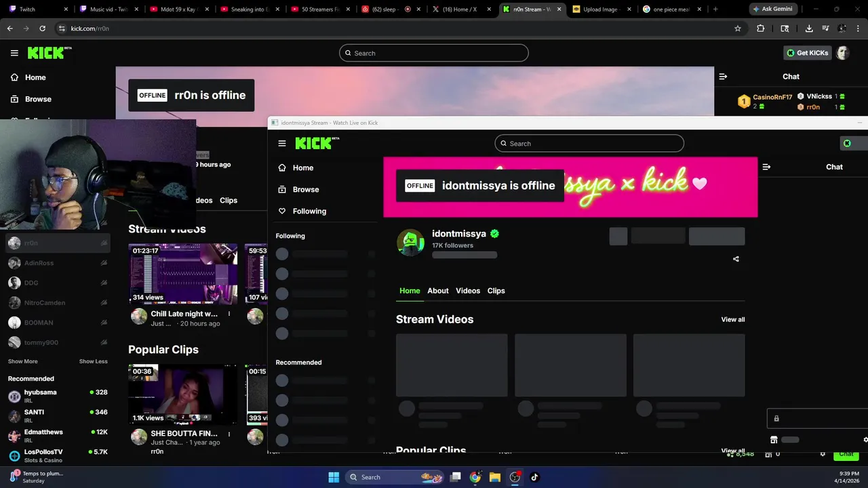Reload the kick.com/rr0n page

(42, 28)
